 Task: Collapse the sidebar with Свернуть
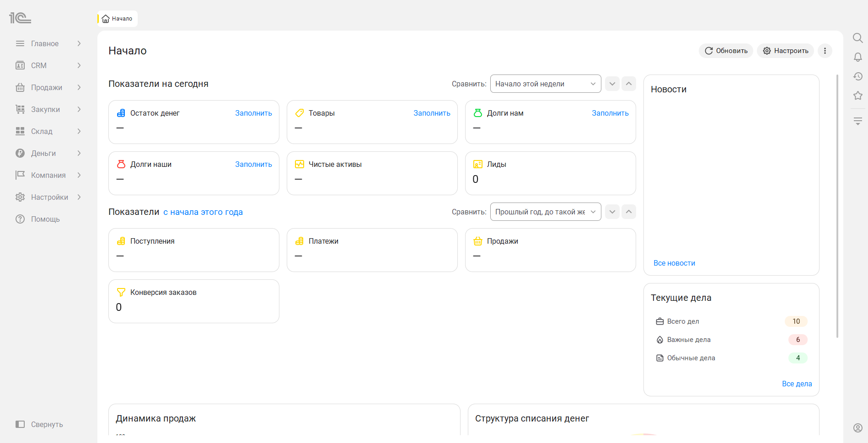[x=39, y=424]
